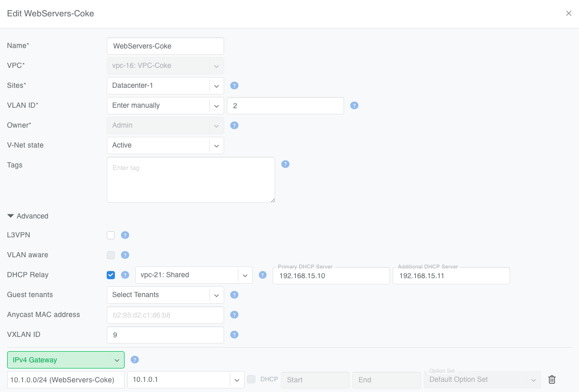
Task: Select the IPv4 Gateway tab
Action: (x=65, y=359)
